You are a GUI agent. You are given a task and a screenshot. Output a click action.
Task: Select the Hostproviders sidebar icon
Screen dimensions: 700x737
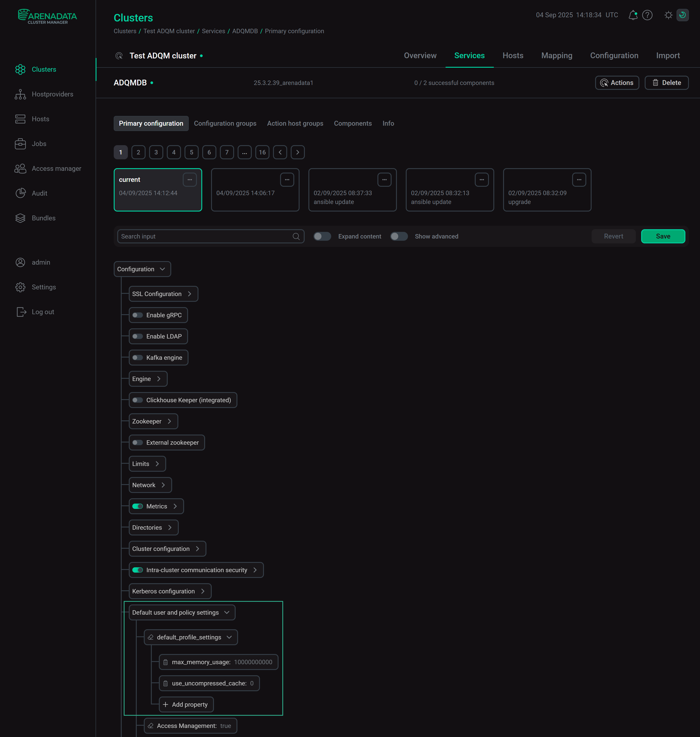(x=21, y=94)
